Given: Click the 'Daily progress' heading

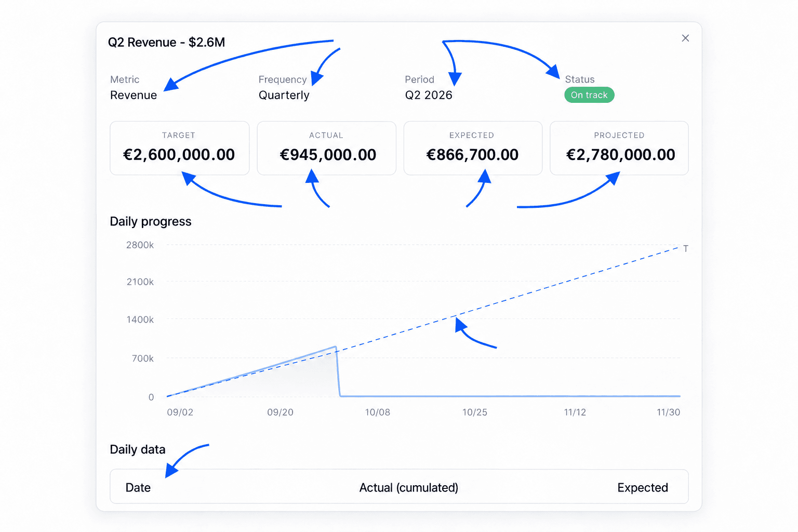Looking at the screenshot, I should pos(151,221).
